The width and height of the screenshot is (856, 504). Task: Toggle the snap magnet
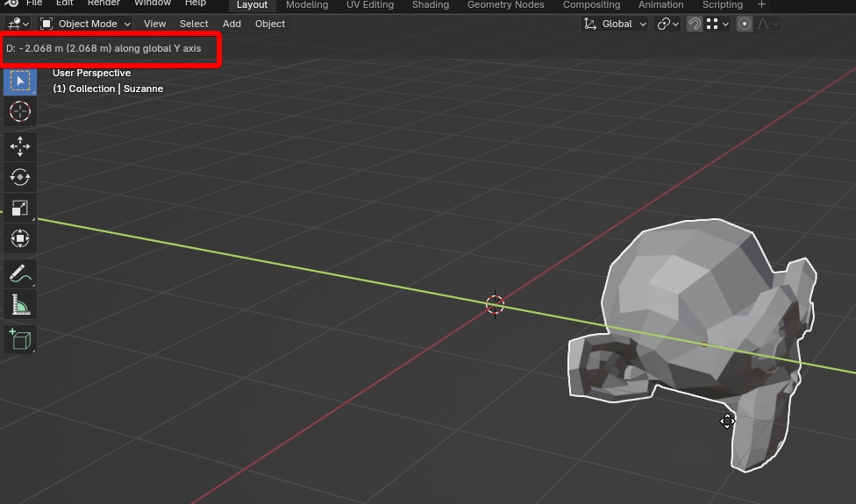(694, 24)
